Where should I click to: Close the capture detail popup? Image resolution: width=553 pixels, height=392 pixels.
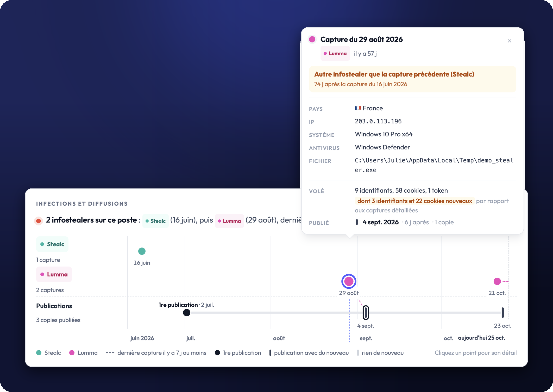(510, 41)
